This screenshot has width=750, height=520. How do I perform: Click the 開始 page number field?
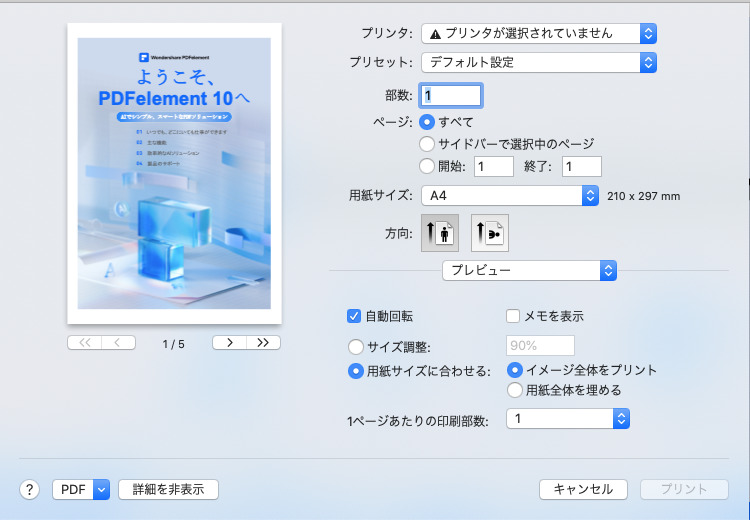click(494, 166)
